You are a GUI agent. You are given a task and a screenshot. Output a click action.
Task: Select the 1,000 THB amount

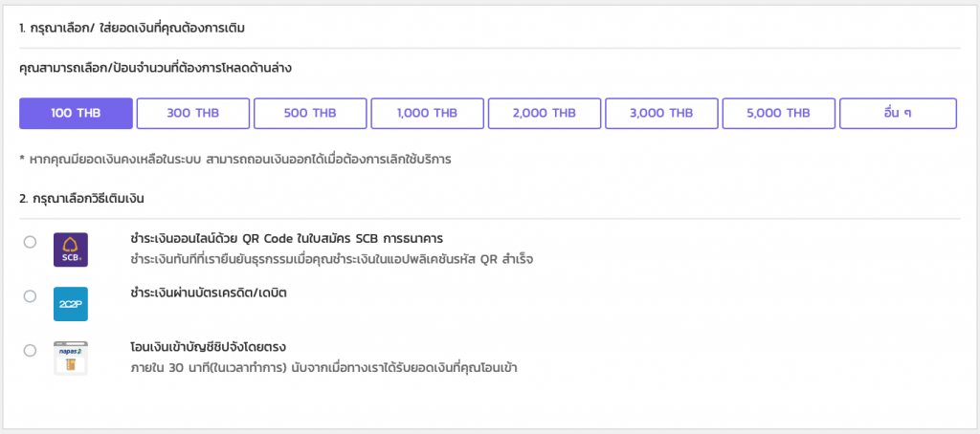pyautogui.click(x=427, y=113)
